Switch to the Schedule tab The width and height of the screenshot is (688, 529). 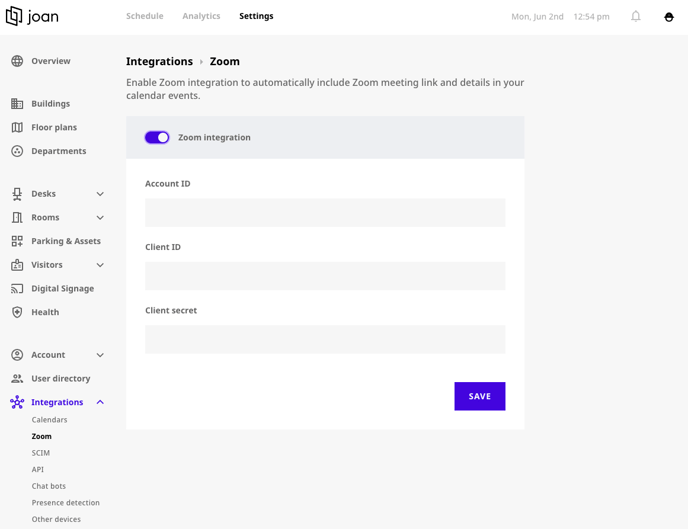coord(145,16)
